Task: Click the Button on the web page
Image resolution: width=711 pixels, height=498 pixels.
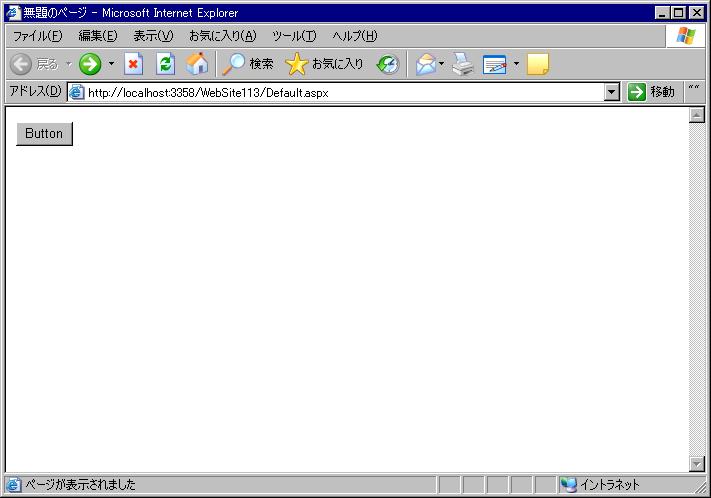Action: click(x=44, y=134)
